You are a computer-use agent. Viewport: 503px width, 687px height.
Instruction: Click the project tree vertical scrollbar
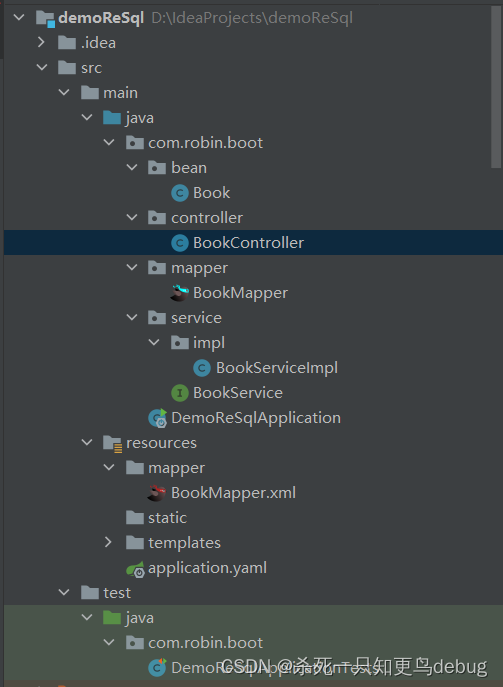click(496, 88)
